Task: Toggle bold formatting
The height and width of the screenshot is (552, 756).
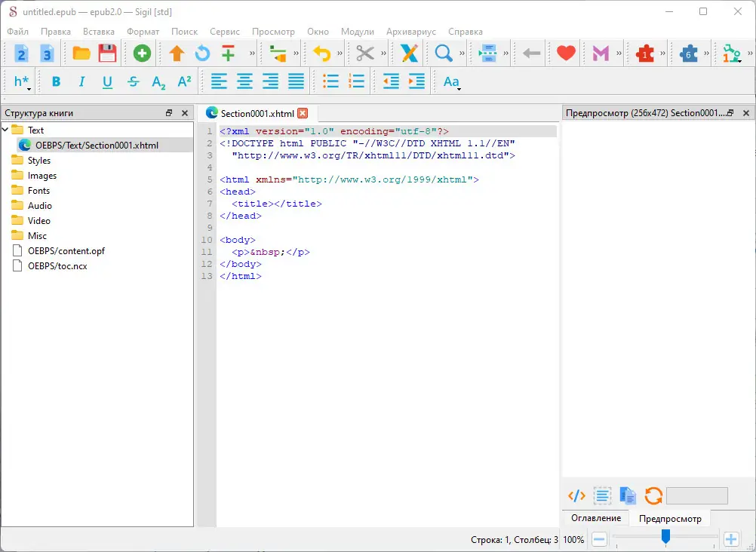Action: pos(56,82)
